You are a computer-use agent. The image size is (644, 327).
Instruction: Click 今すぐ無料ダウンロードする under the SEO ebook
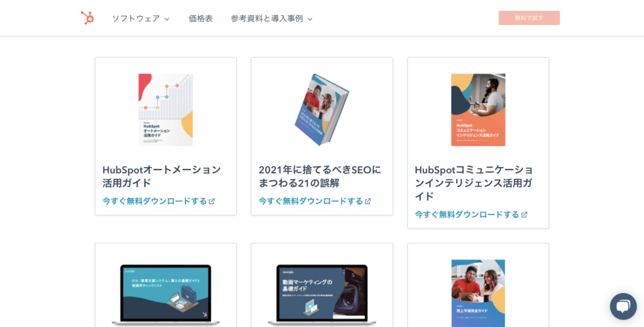311,201
